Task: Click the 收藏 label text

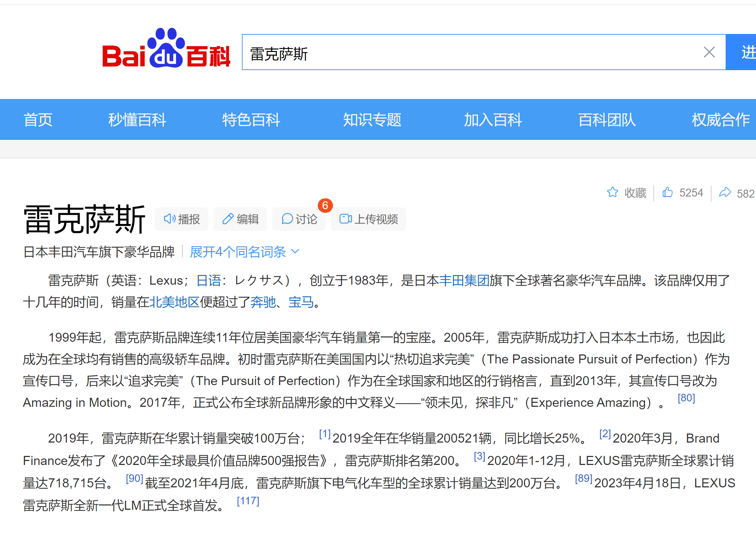Action: pos(635,193)
